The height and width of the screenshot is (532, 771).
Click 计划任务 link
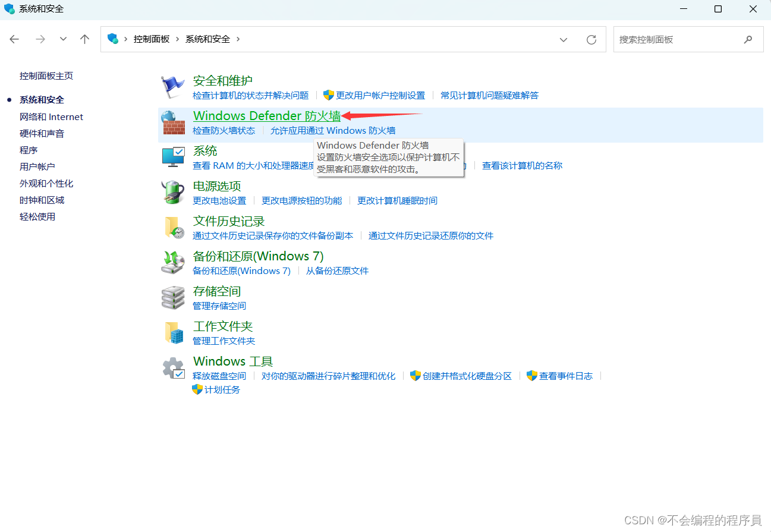click(222, 390)
